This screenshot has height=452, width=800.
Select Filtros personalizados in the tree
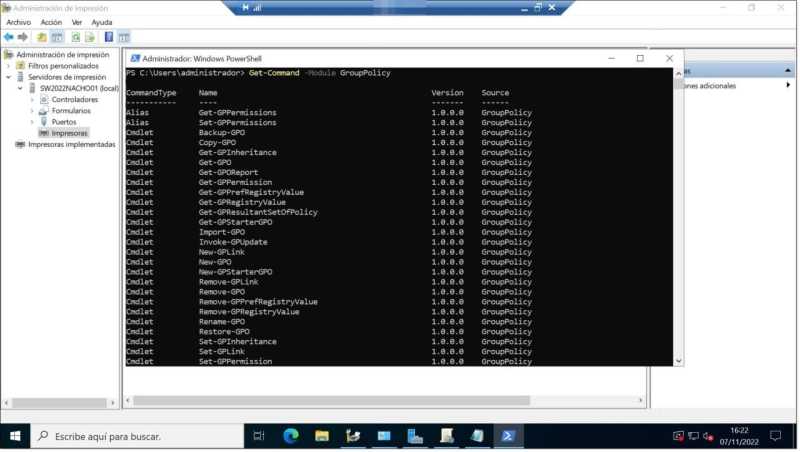tap(63, 66)
